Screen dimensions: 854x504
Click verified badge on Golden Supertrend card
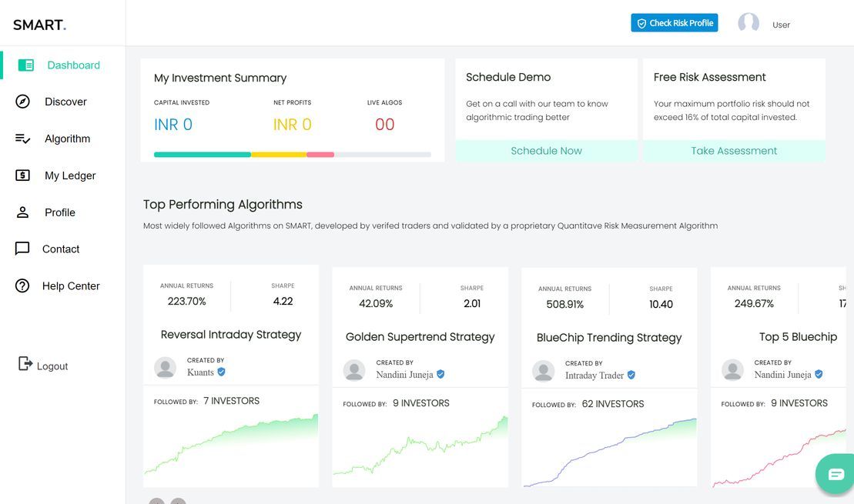pos(440,374)
